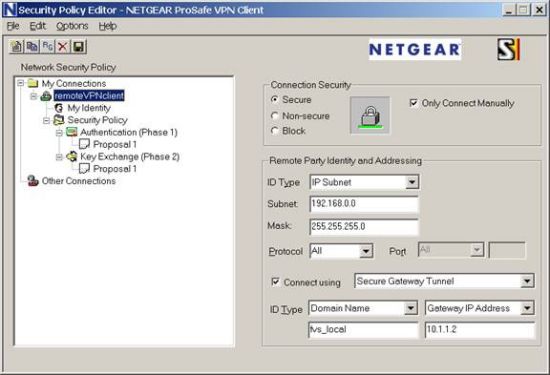Image resolution: width=550 pixels, height=375 pixels.
Task: Close the Security Policy Editor window
Action: (539, 10)
